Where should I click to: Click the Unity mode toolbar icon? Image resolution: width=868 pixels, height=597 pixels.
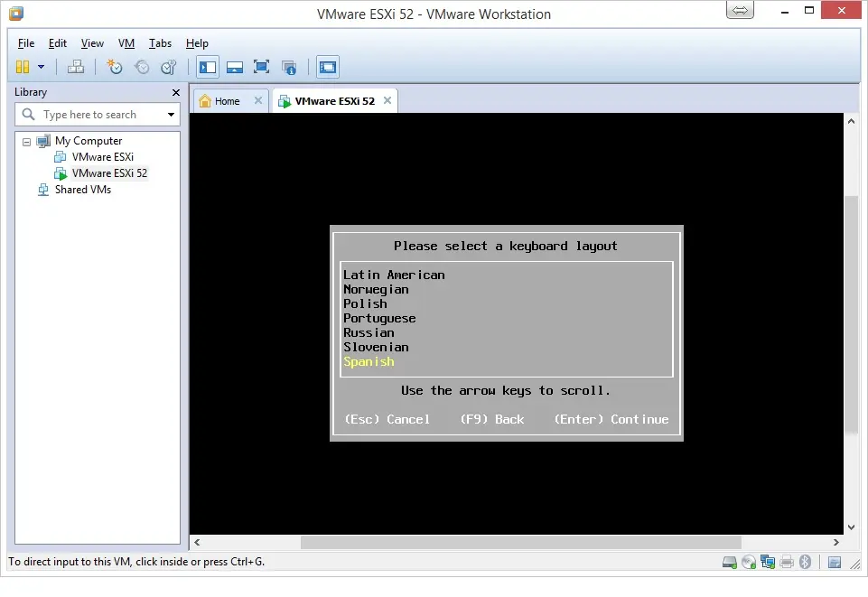pyautogui.click(x=289, y=68)
